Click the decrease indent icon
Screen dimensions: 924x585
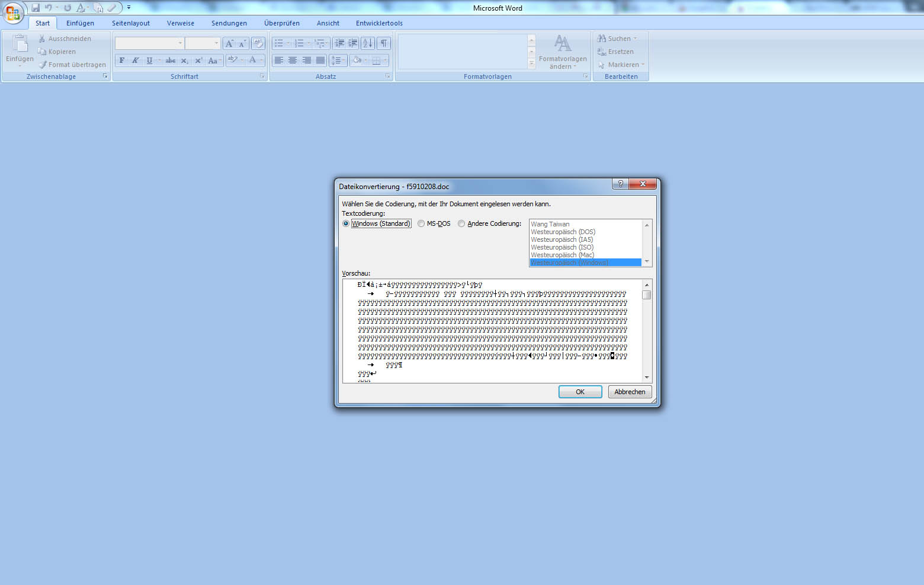[x=339, y=43]
